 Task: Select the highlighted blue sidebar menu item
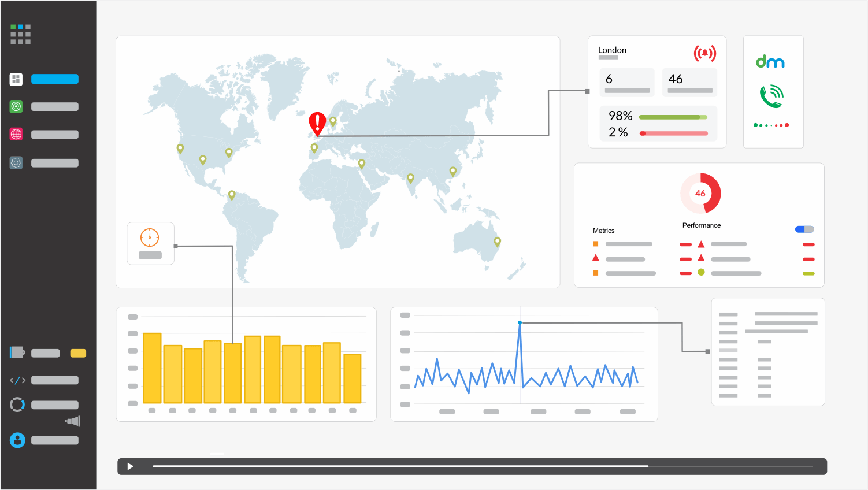tap(55, 79)
